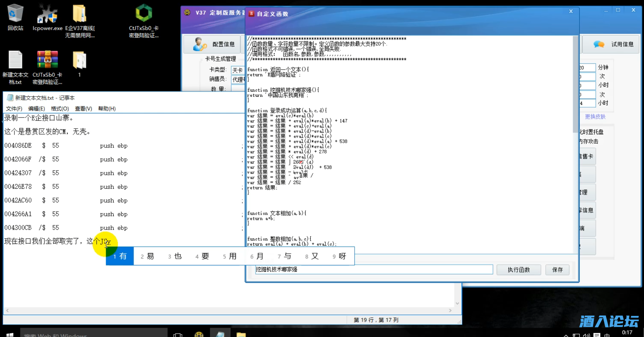
Task: Open the 查看(V) menu in Notepad
Action: (84, 109)
